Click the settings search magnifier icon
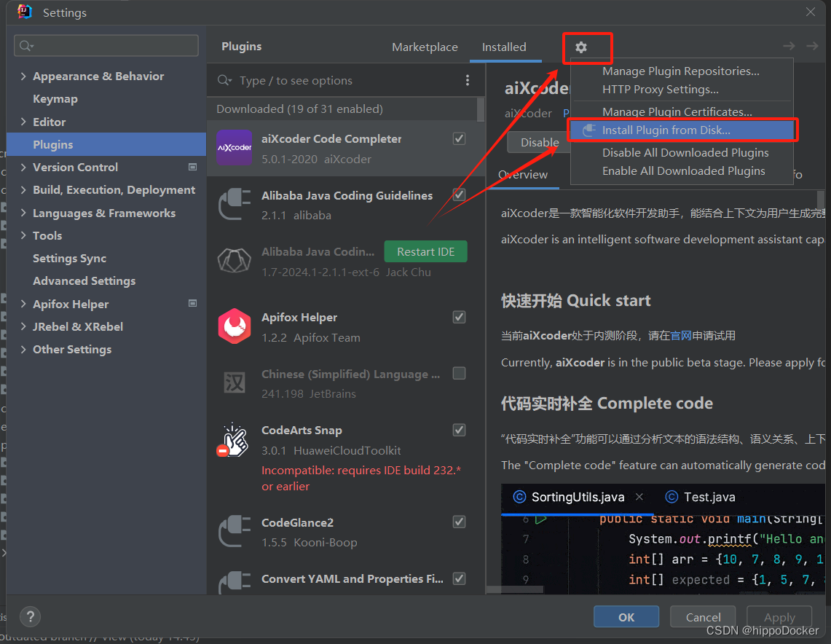The image size is (831, 644). coord(26,46)
